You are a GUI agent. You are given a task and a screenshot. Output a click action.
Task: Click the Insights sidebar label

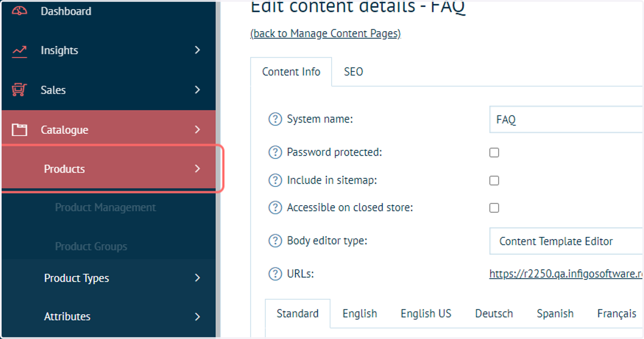pos(60,51)
